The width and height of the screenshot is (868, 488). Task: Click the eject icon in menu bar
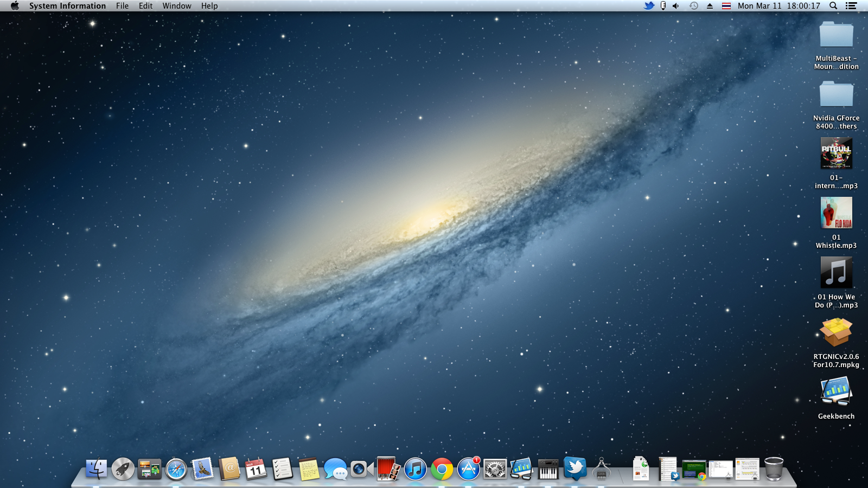(x=710, y=6)
